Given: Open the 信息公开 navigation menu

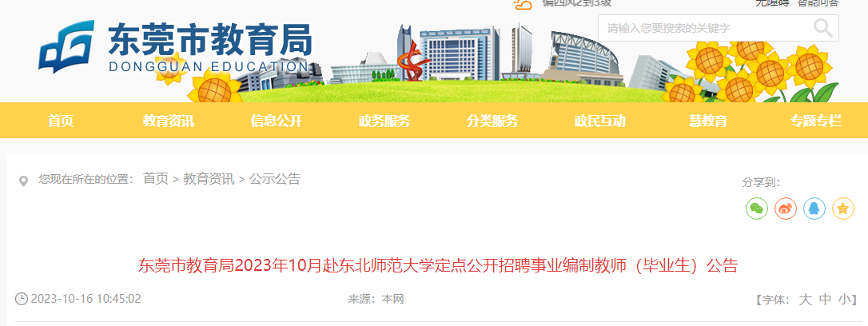Looking at the screenshot, I should pos(277,121).
